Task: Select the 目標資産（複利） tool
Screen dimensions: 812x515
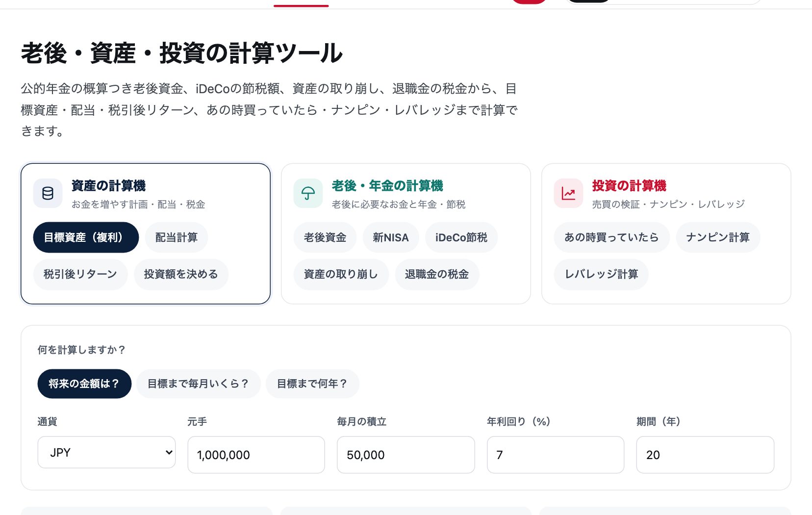Action: click(x=86, y=237)
